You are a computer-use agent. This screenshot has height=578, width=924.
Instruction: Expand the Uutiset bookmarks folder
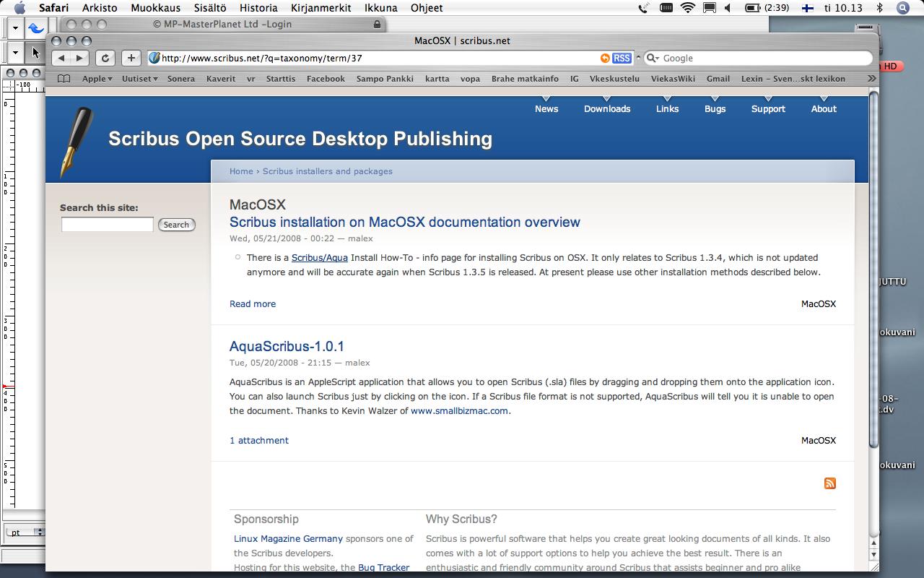[139, 79]
